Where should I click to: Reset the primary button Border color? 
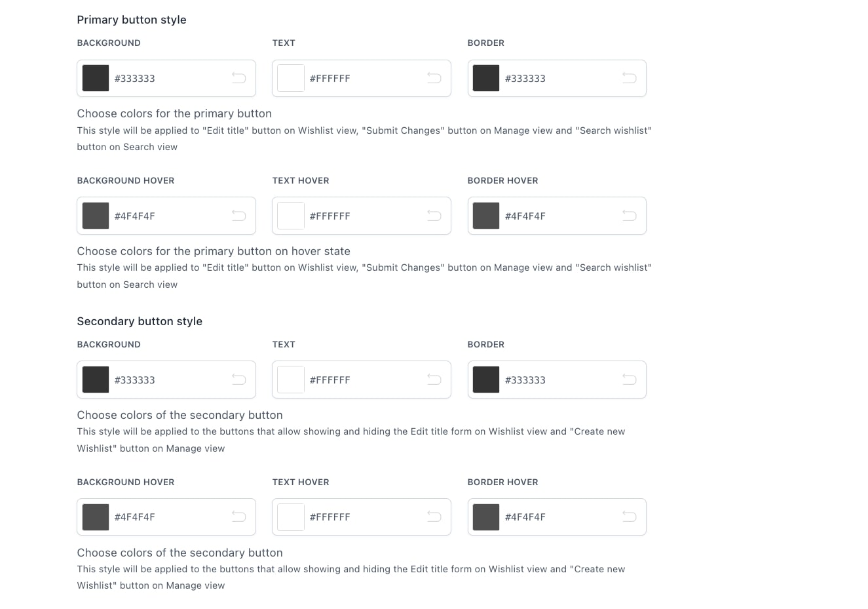(x=630, y=78)
